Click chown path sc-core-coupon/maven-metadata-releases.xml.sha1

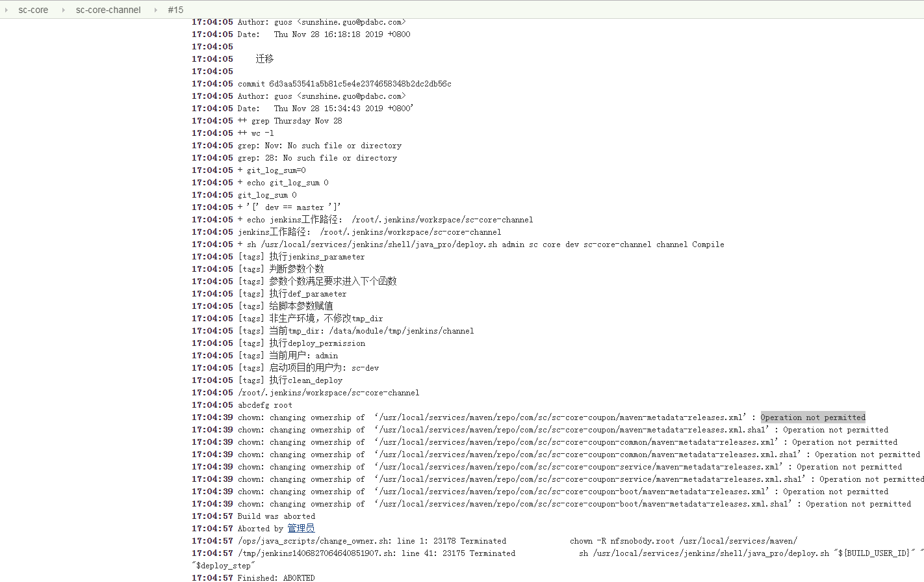[x=572, y=430]
